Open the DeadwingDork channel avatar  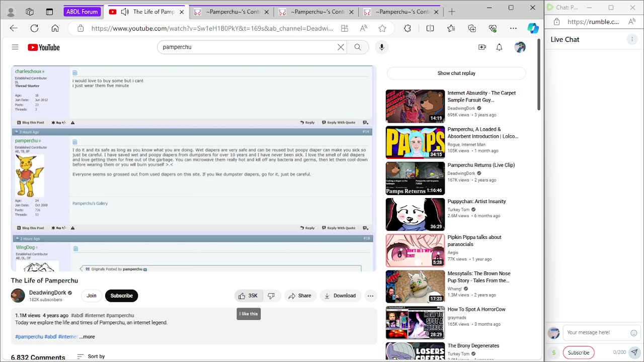point(18,296)
